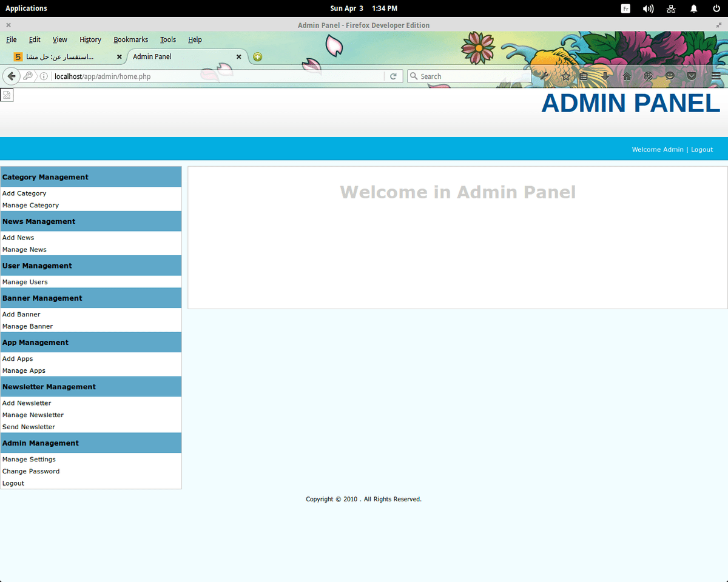Open the Add Newsletter link
Screen dimensions: 728x582
point(27,403)
